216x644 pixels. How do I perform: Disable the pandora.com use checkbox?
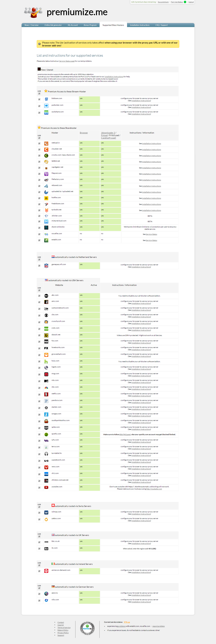coord(39,401)
